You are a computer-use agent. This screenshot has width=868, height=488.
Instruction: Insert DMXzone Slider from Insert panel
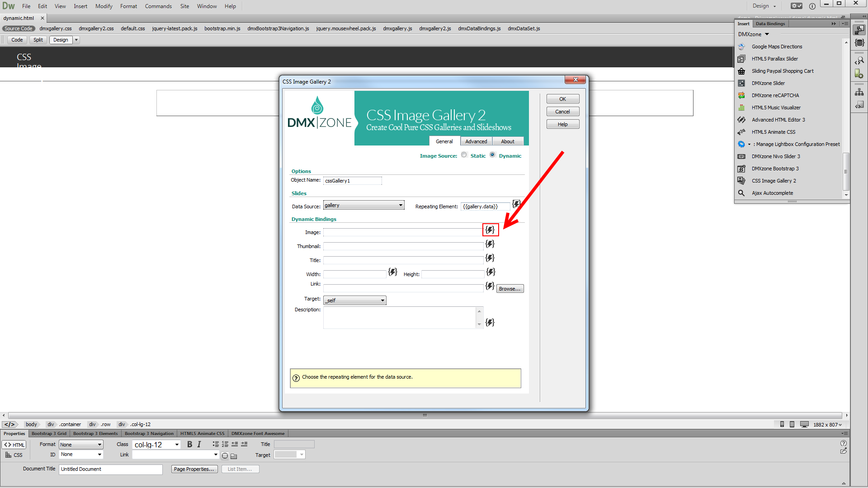(x=768, y=83)
